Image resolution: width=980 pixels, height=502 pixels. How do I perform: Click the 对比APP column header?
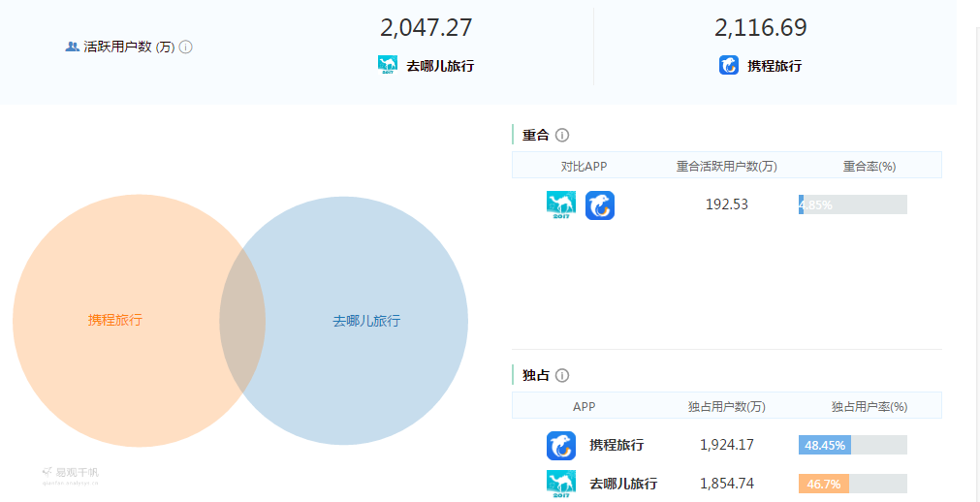(584, 167)
